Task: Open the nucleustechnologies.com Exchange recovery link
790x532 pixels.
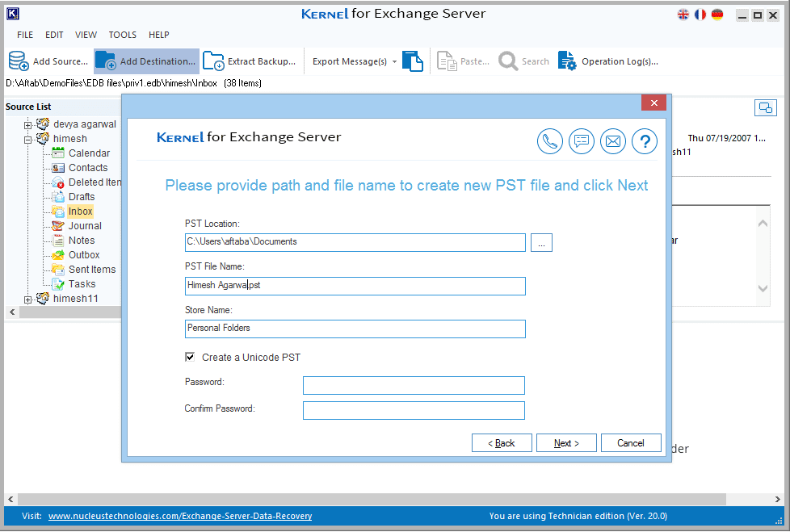Action: pos(180,516)
